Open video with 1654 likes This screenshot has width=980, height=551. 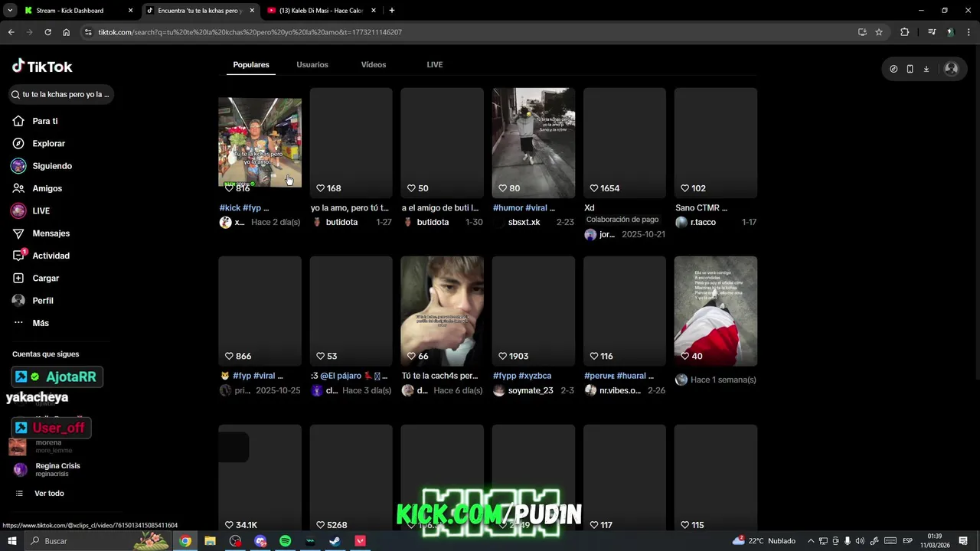625,143
